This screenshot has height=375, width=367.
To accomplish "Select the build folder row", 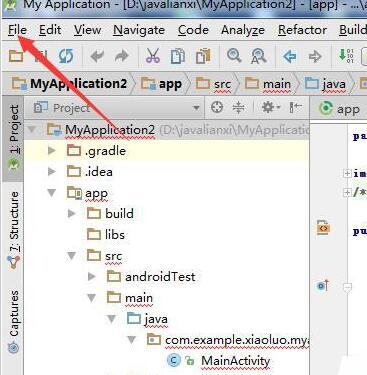I will coord(167,213).
